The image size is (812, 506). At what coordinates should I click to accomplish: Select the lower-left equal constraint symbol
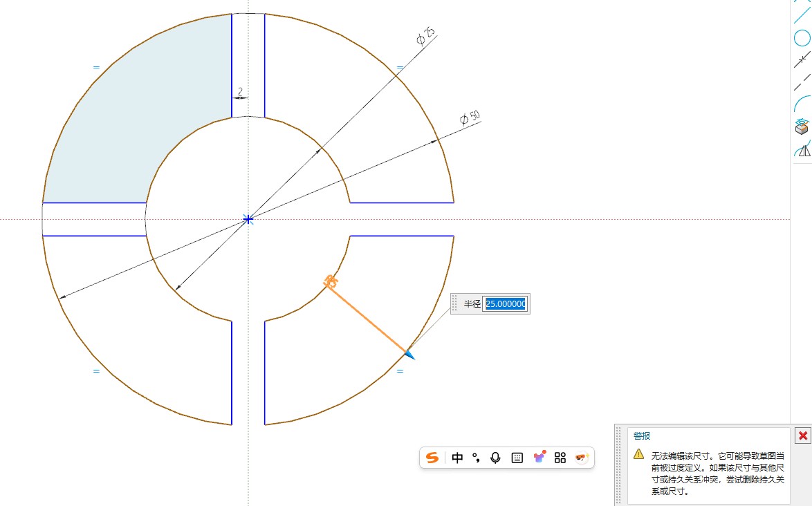click(96, 371)
